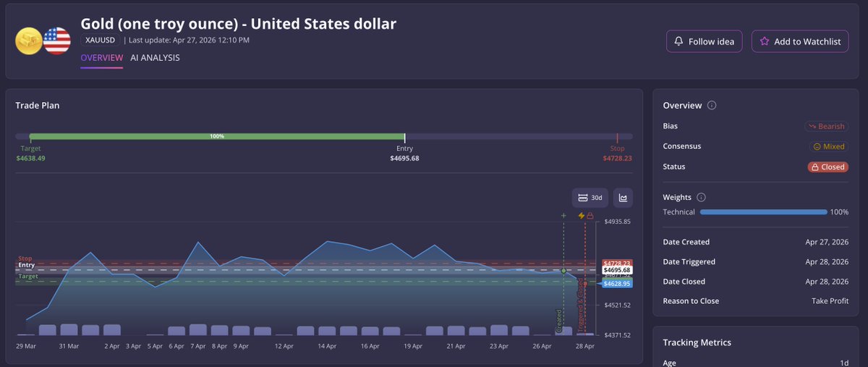Click the gold bars asset icon
Viewport: 868px width, 367px height.
click(x=29, y=41)
